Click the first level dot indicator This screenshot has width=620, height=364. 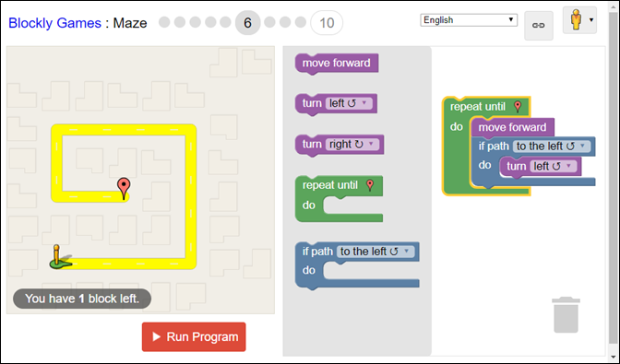coord(164,22)
